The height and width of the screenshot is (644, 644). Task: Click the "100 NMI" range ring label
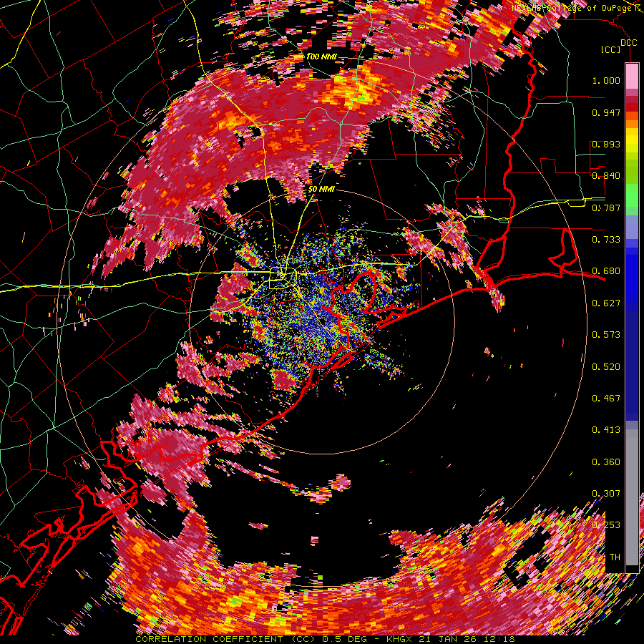pos(321,57)
